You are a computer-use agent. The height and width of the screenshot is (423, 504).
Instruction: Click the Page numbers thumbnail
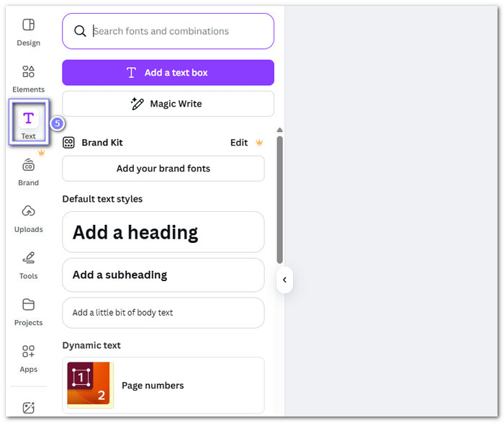click(90, 385)
